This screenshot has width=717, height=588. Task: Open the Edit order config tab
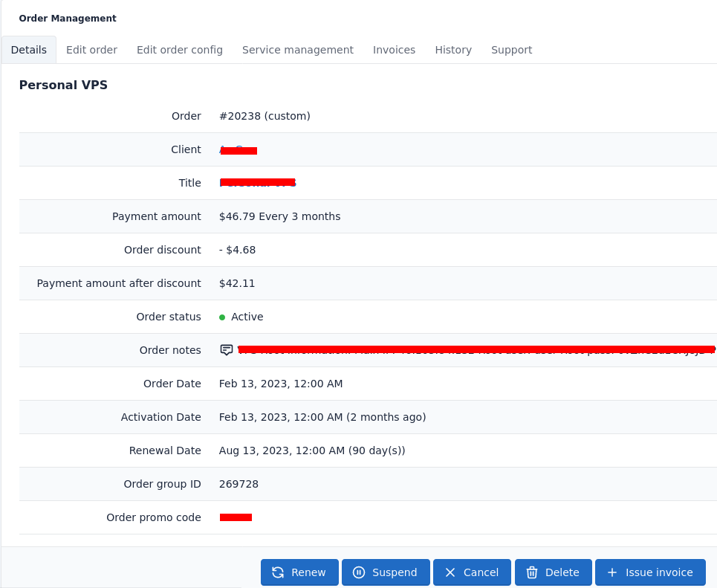pos(179,50)
